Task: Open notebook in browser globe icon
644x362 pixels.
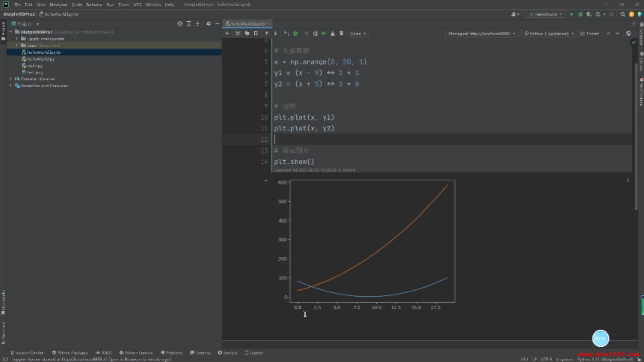Action: [x=629, y=33]
